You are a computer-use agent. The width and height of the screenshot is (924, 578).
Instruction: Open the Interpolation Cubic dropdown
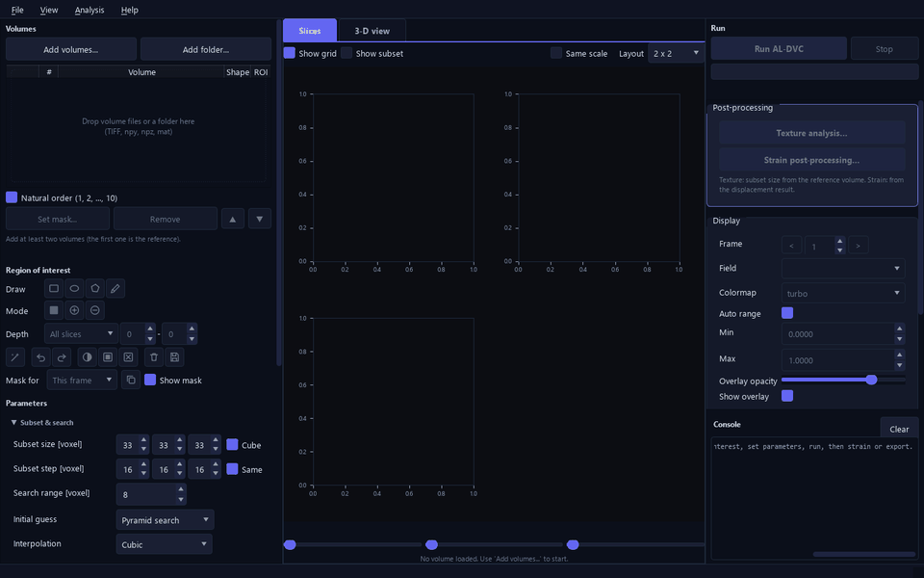point(164,544)
